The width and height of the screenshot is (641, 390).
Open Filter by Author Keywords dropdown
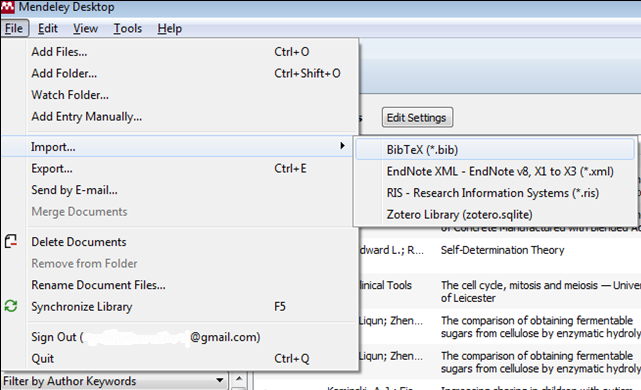[x=114, y=381]
